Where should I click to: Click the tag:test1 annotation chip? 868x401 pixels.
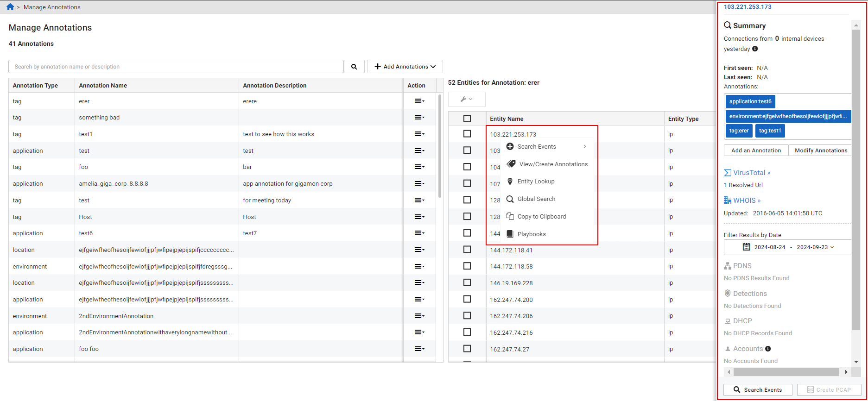[x=770, y=131]
